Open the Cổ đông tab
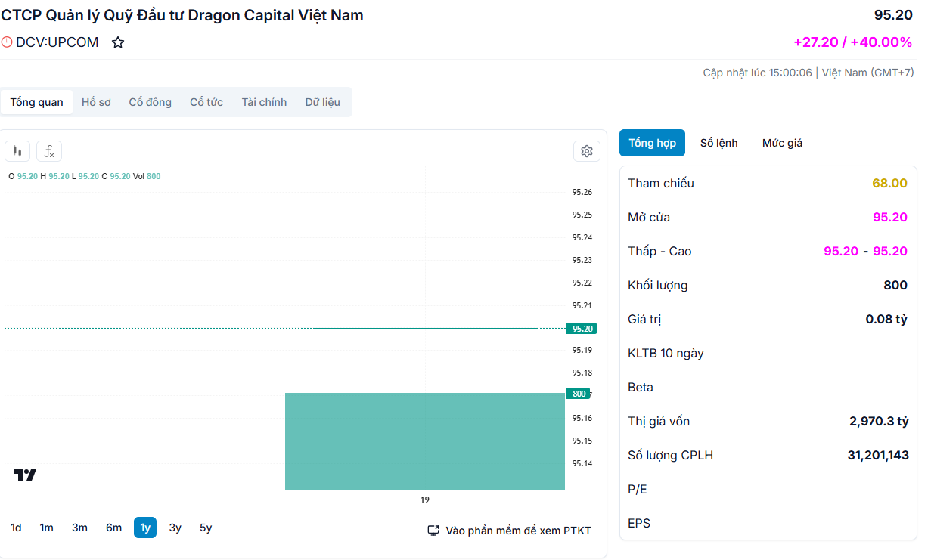The image size is (931, 560). (x=150, y=102)
